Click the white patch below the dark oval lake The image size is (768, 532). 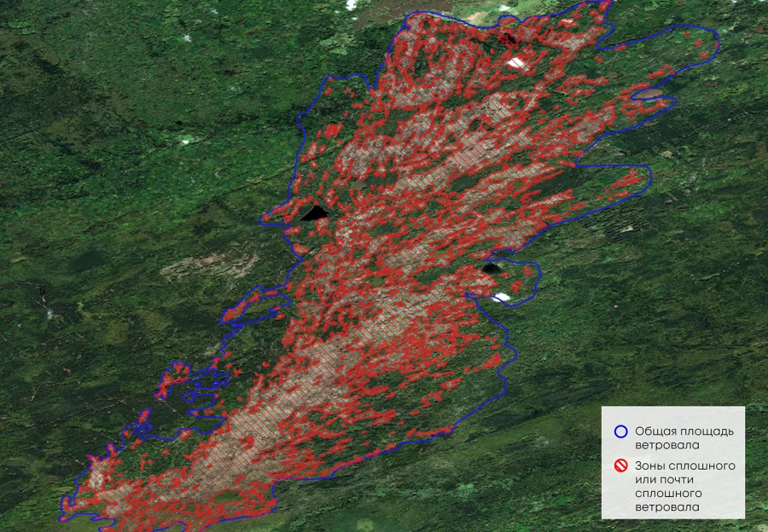(500, 298)
